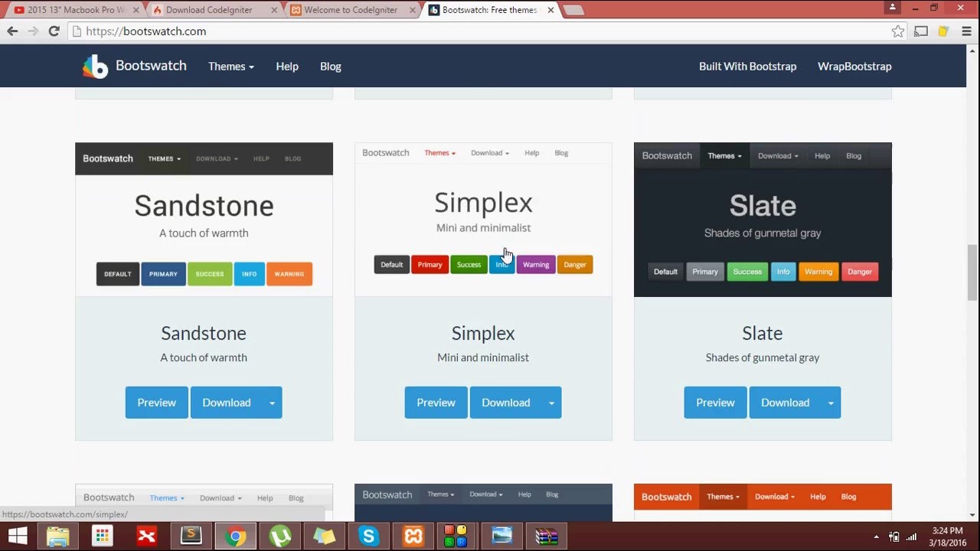
Task: Bookmark page with star icon
Action: click(898, 31)
